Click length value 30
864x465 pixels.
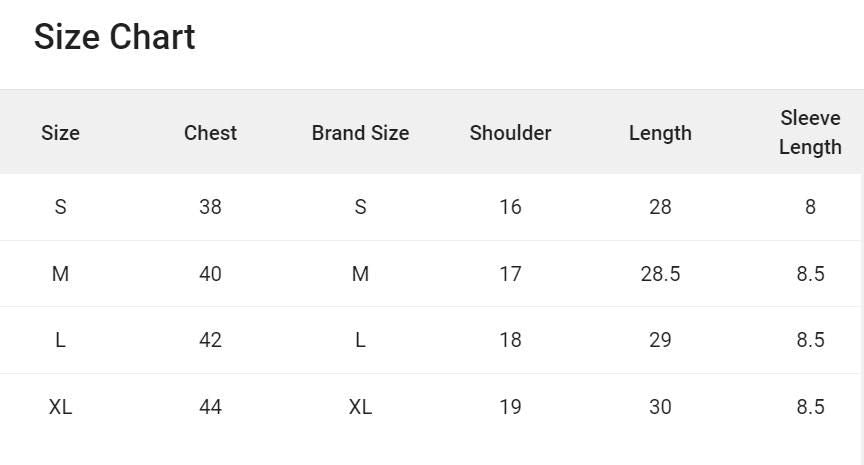click(x=660, y=407)
